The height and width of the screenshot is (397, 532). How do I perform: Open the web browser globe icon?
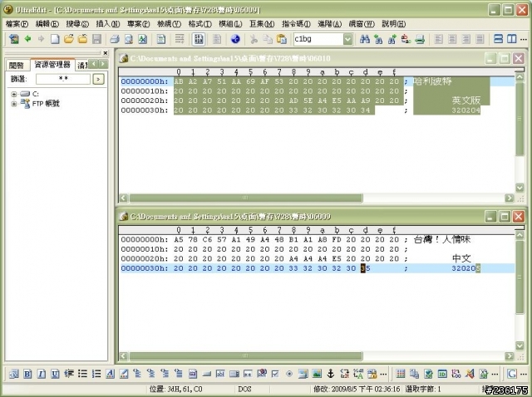(x=235, y=39)
